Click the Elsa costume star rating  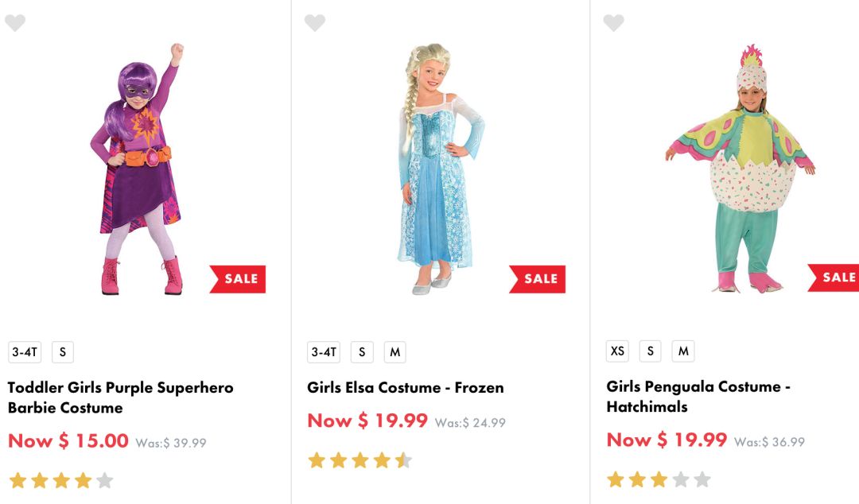pos(360,460)
